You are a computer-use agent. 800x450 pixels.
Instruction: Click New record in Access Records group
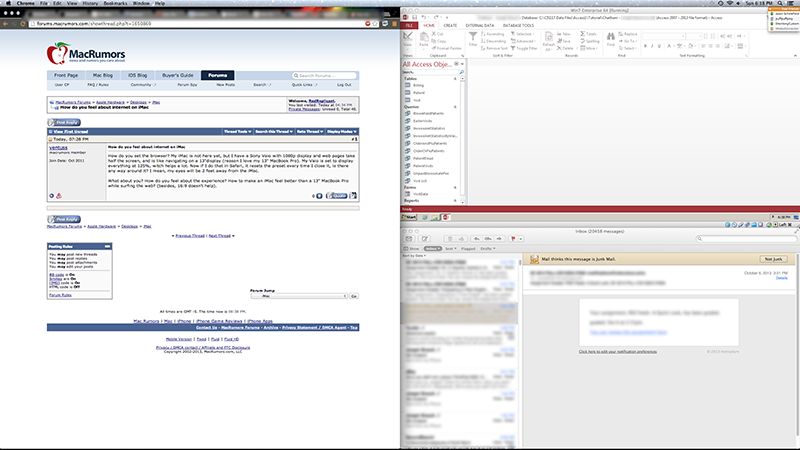click(x=564, y=34)
